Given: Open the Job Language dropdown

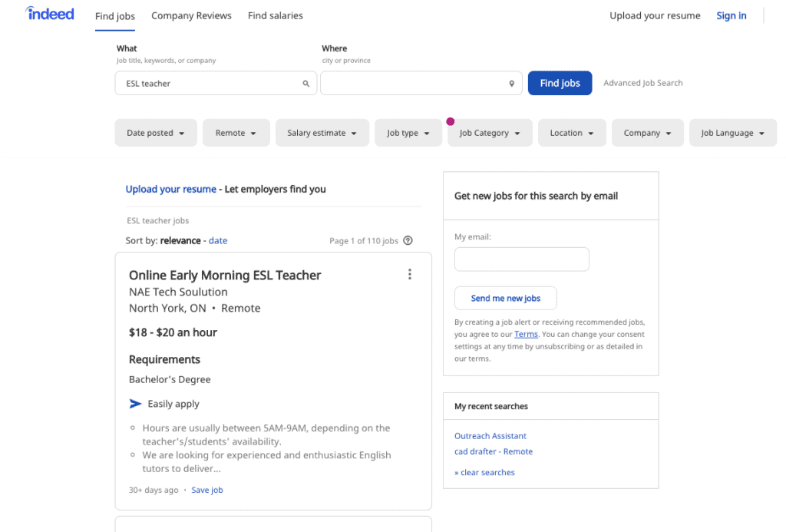Looking at the screenshot, I should pyautogui.click(x=733, y=133).
